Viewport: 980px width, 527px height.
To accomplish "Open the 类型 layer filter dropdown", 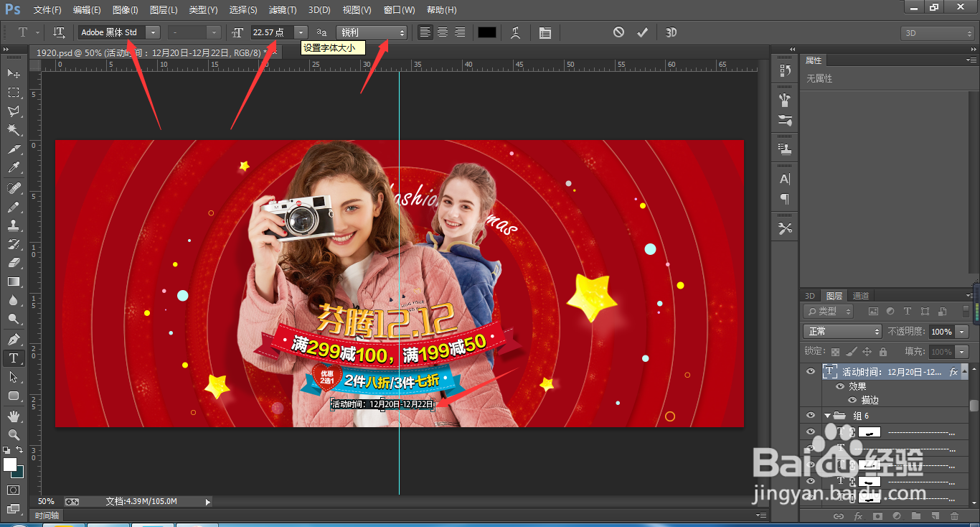I will coord(829,312).
